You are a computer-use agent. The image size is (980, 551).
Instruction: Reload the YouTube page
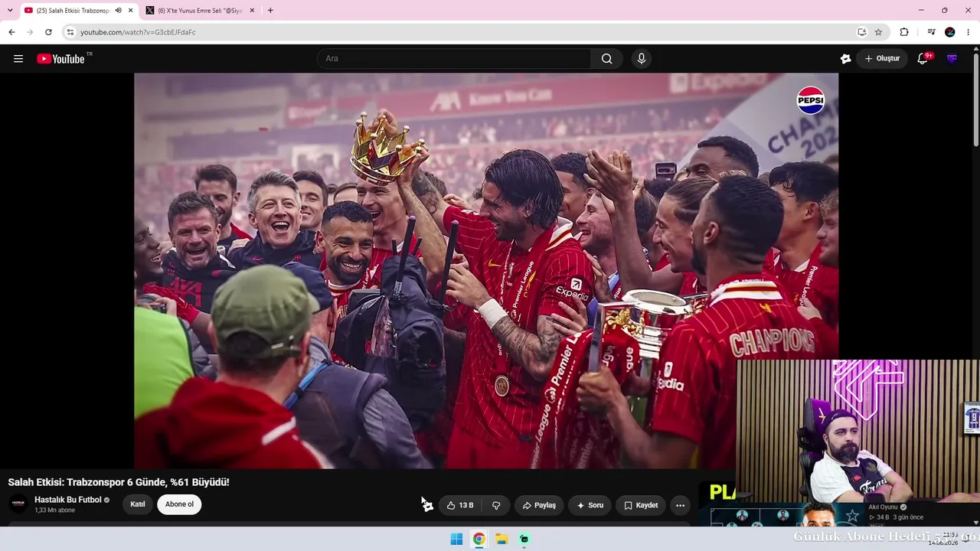pos(48,32)
